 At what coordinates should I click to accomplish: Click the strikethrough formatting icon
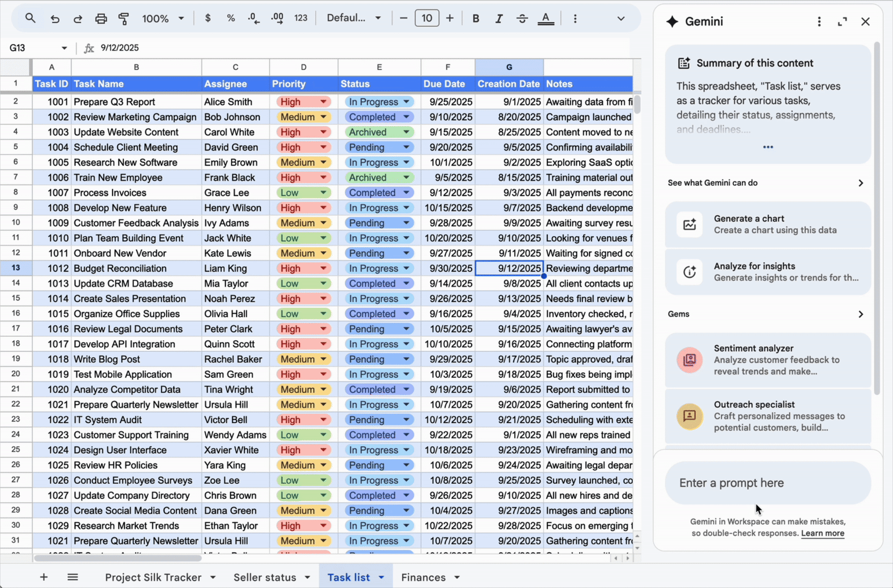pyautogui.click(x=522, y=19)
